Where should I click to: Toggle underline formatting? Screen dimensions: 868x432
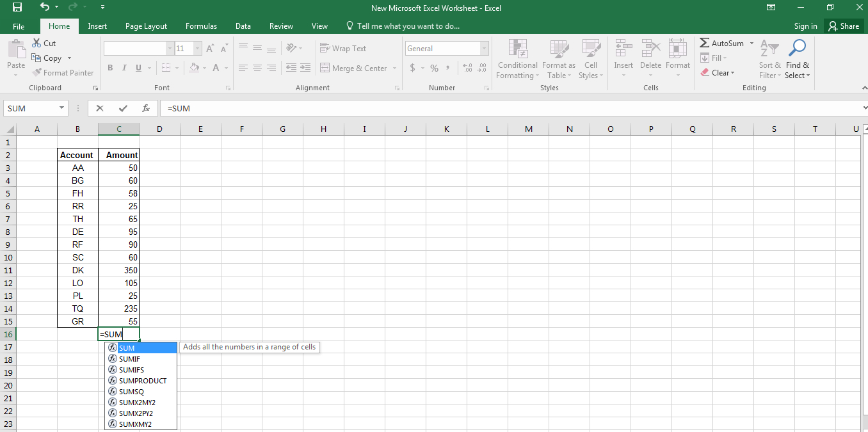pyautogui.click(x=137, y=67)
